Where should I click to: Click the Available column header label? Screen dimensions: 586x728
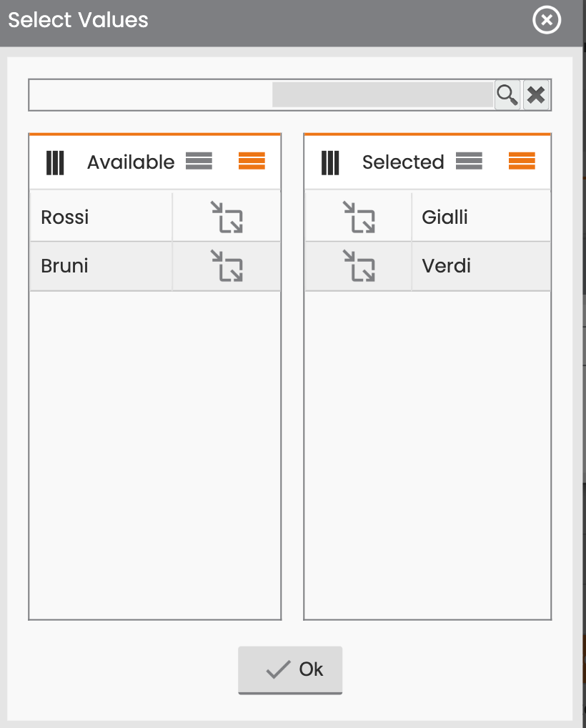pyautogui.click(x=131, y=162)
